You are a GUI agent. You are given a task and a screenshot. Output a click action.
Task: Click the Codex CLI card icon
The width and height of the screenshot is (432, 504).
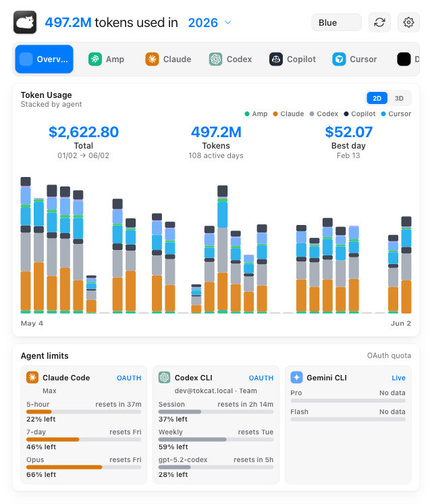point(165,378)
